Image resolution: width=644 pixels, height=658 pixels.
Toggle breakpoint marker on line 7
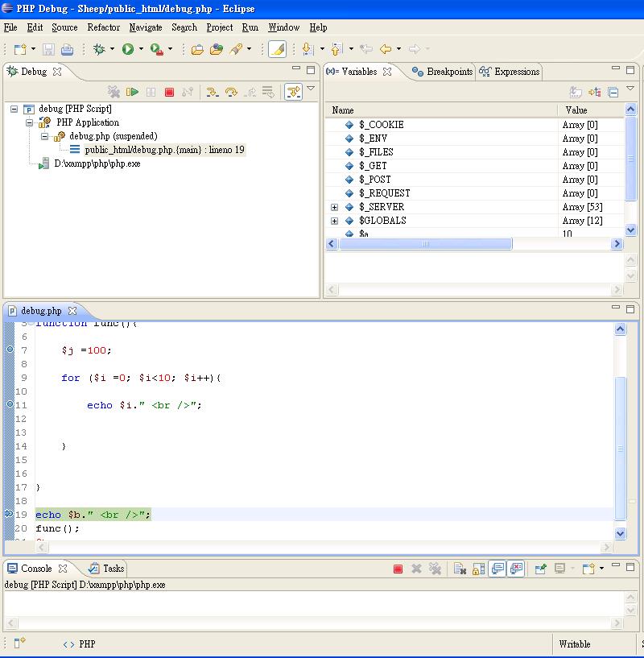coord(10,350)
